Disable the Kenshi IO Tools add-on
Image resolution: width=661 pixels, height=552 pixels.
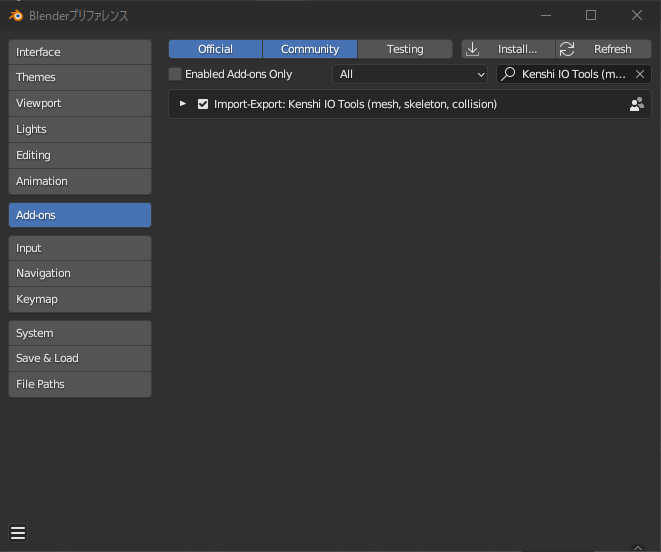(203, 104)
